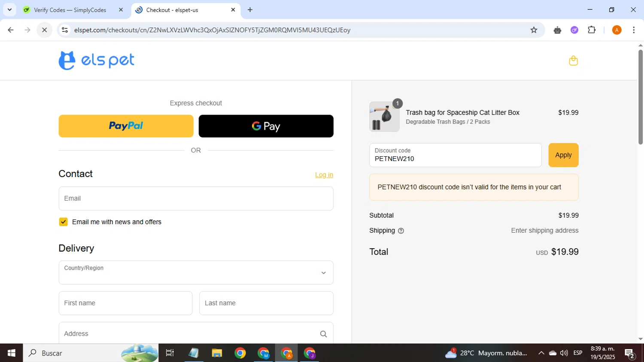Click the browser address bar URL
This screenshot has width=644, height=362.
(212, 30)
